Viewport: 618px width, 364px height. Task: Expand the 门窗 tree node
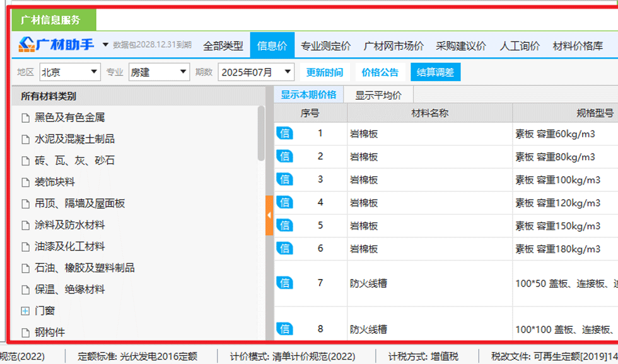pos(25,311)
